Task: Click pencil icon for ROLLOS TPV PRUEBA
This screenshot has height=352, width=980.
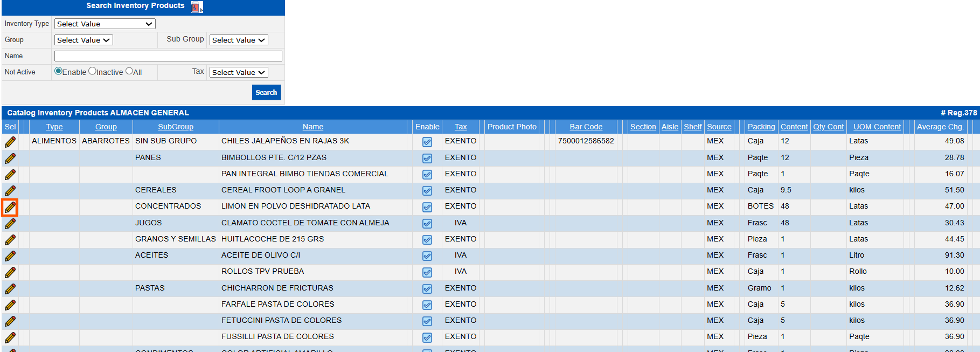Action: tap(10, 272)
